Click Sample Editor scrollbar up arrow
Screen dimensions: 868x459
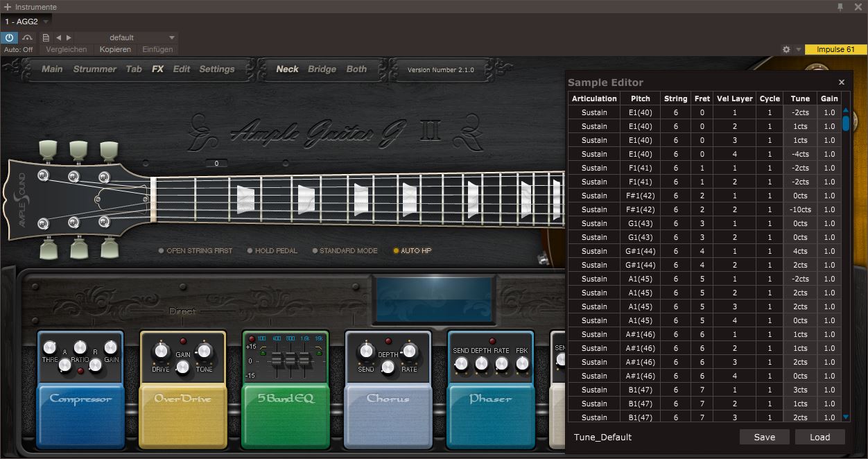tap(846, 110)
